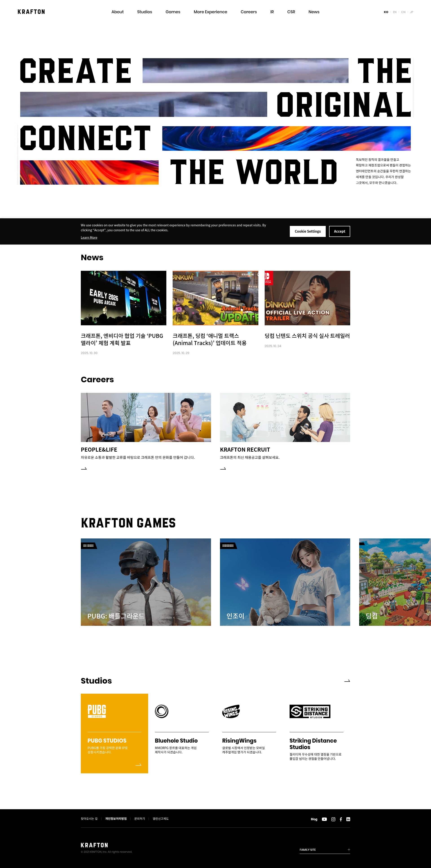Open 열린신고제도 footer link
The width and height of the screenshot is (431, 868).
(161, 818)
